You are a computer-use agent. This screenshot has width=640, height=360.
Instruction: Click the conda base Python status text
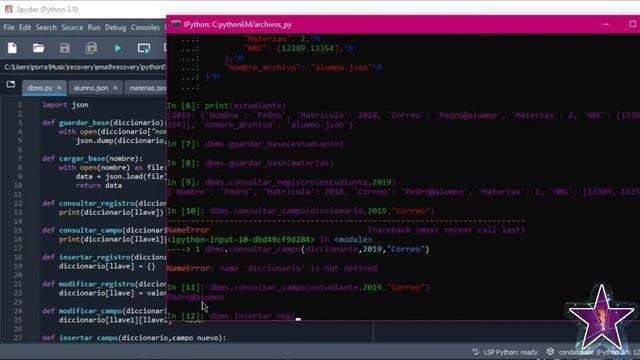598,352
